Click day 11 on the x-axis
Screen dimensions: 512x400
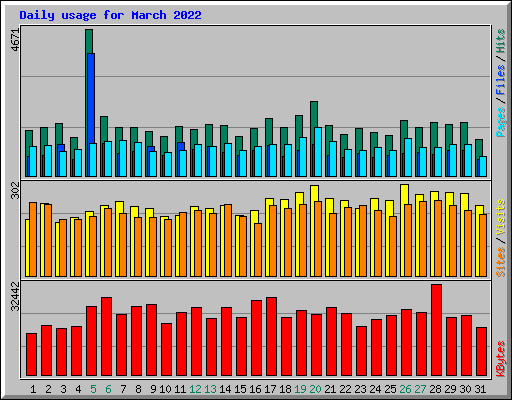tap(180, 389)
